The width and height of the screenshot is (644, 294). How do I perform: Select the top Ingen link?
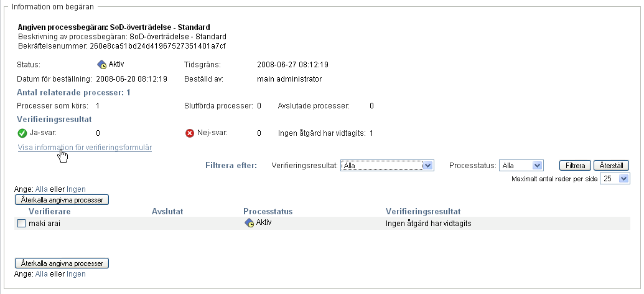pyautogui.click(x=76, y=189)
